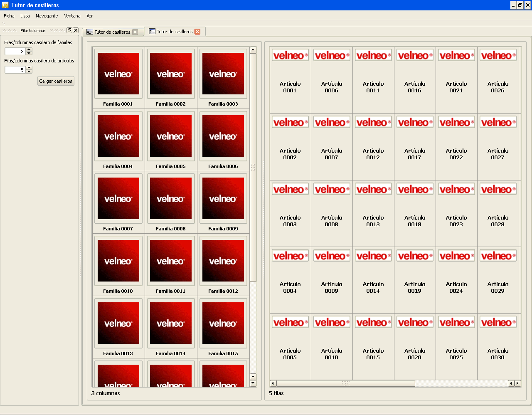Select the Familia 0008 thumbnail
532x415 pixels.
(171, 199)
